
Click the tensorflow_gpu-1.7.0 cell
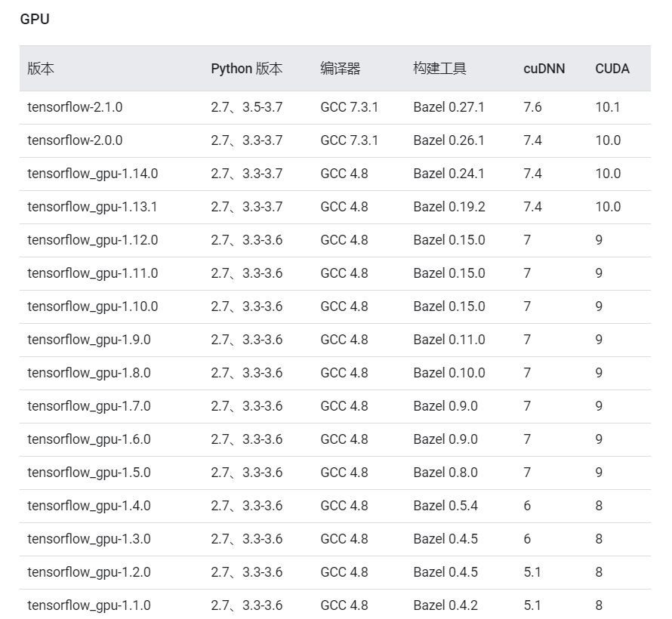(89, 406)
